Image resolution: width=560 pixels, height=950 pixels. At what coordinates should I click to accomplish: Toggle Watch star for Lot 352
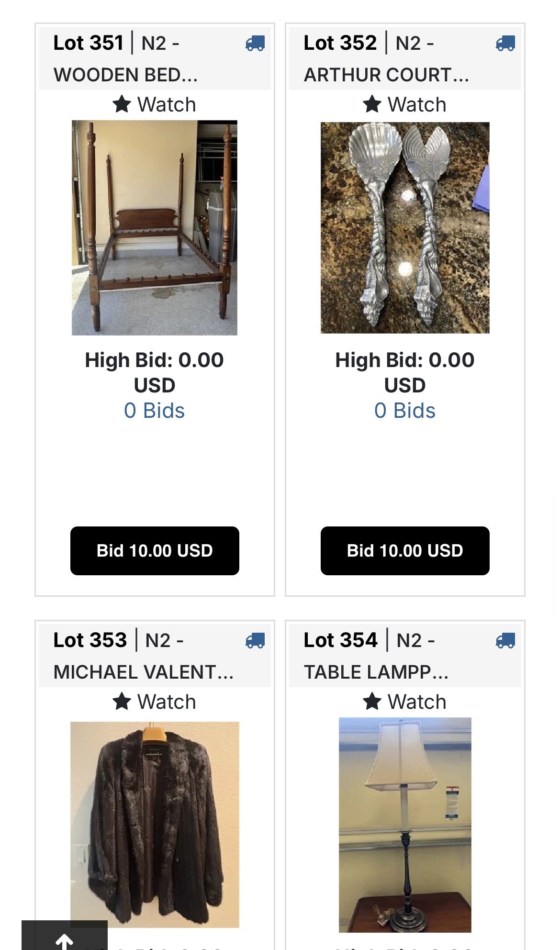[x=372, y=104]
